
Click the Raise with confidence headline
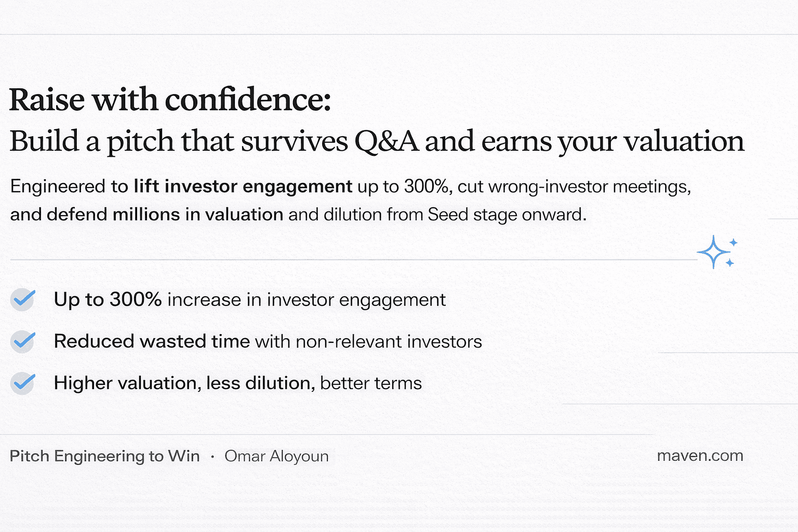click(170, 99)
